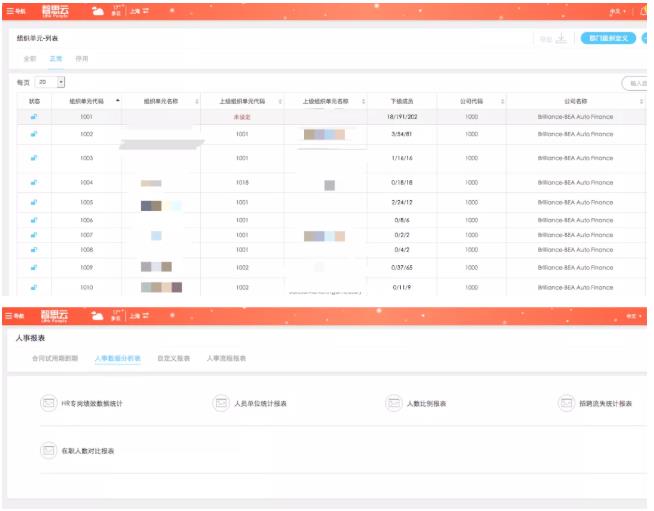Toggle status icon for unit 1005

point(34,202)
